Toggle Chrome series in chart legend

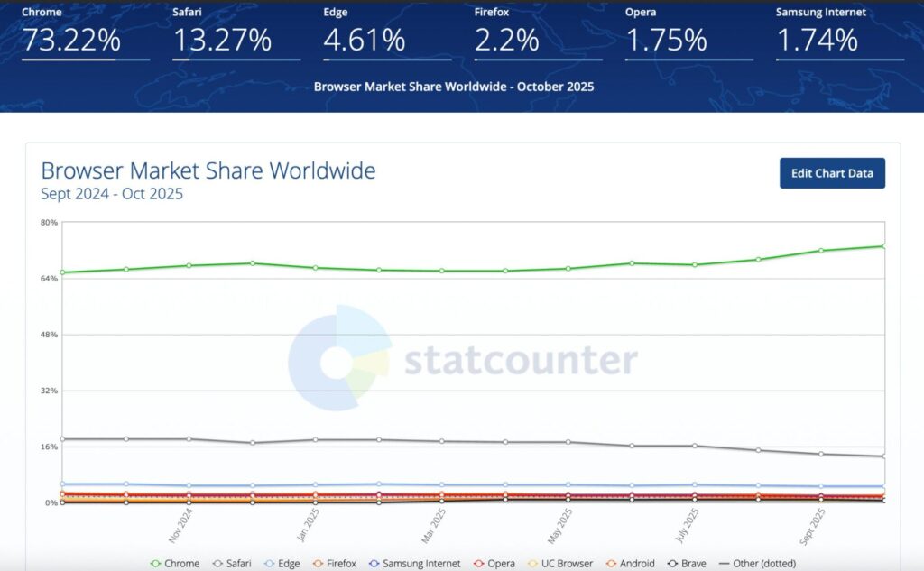176,564
